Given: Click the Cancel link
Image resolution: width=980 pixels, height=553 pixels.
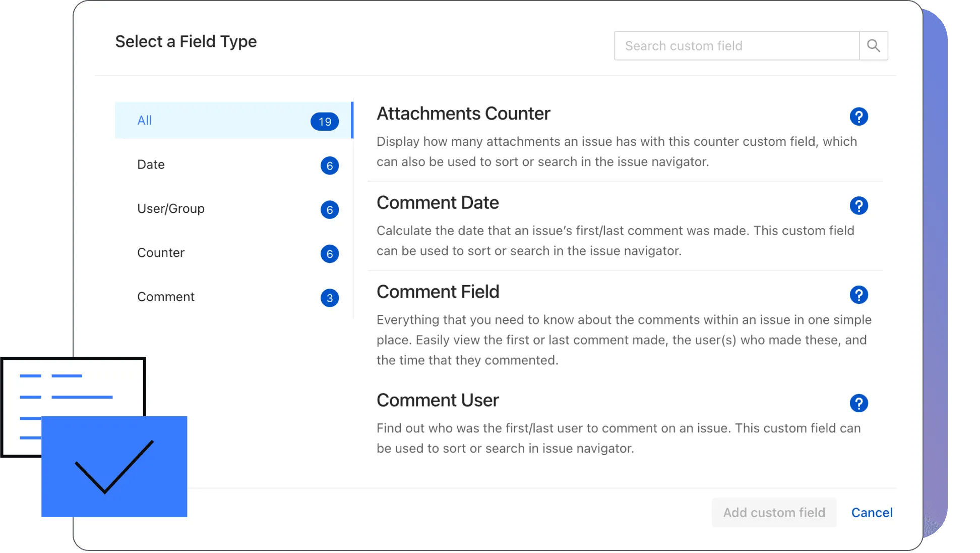Looking at the screenshot, I should tap(871, 513).
